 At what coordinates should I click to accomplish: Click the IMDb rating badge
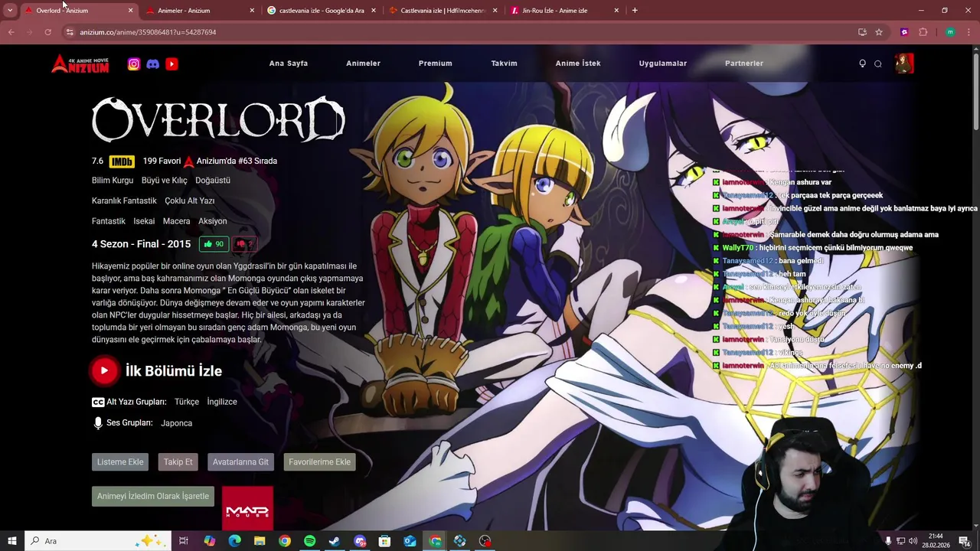122,161
